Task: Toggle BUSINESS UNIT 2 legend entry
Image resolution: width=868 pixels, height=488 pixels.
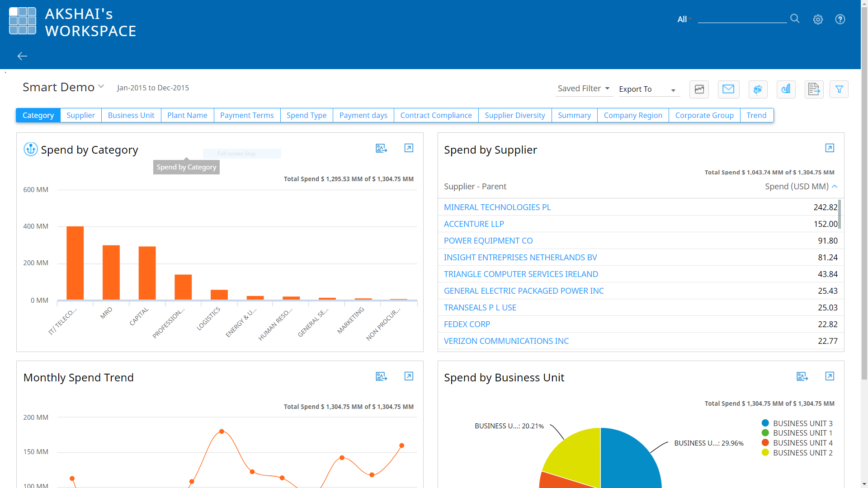Action: click(x=802, y=453)
